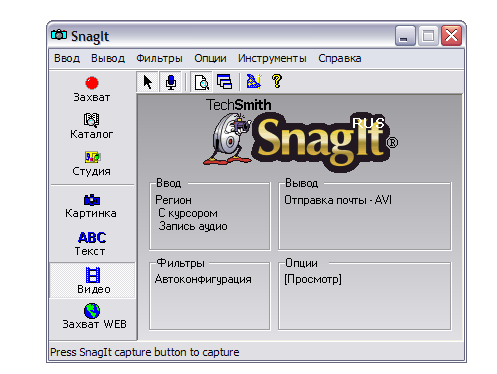Open the Фильтры menu
The width and height of the screenshot is (497, 374).
click(x=159, y=59)
